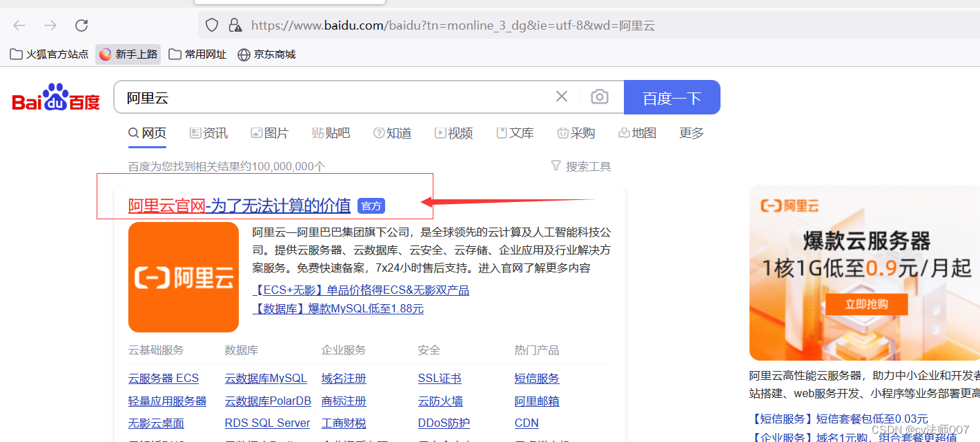Go forward with the browser forward arrow
Viewport: 980px width, 442px height.
(x=50, y=26)
